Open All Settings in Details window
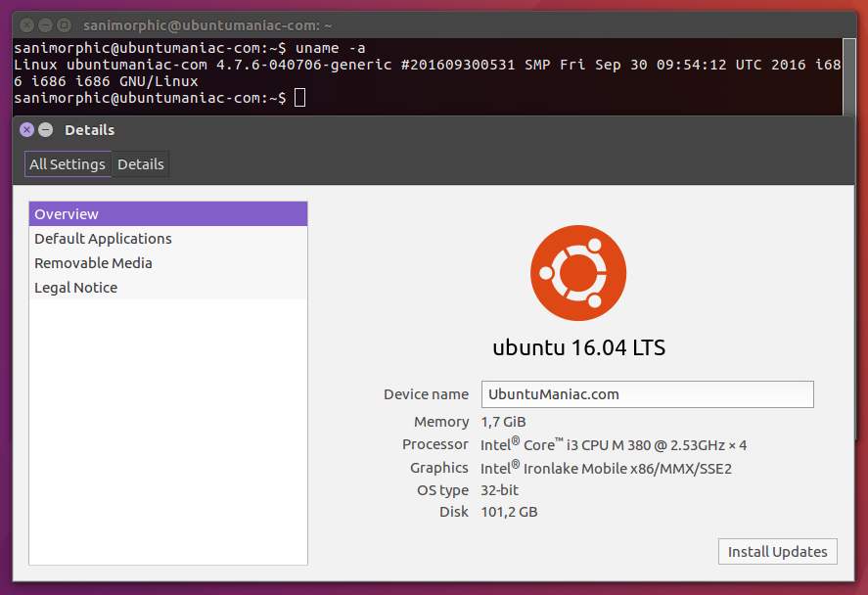 (x=69, y=164)
